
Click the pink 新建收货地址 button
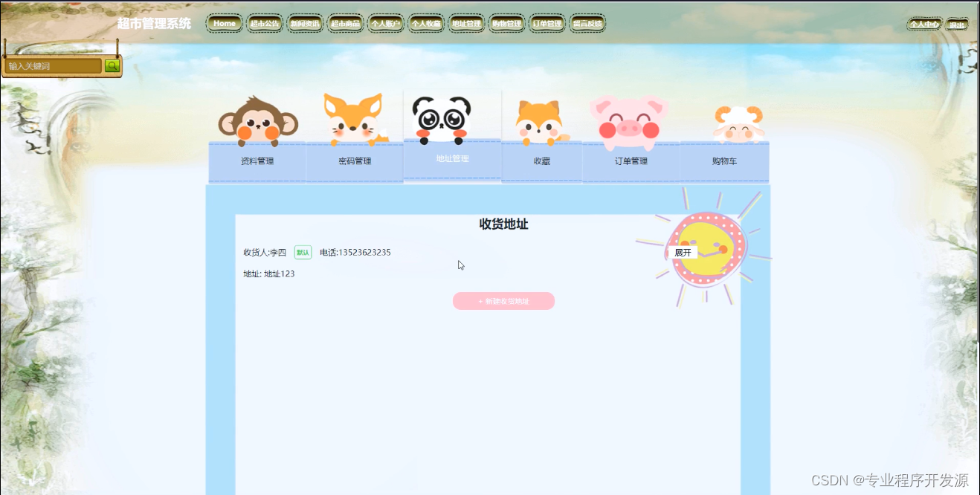coord(503,301)
